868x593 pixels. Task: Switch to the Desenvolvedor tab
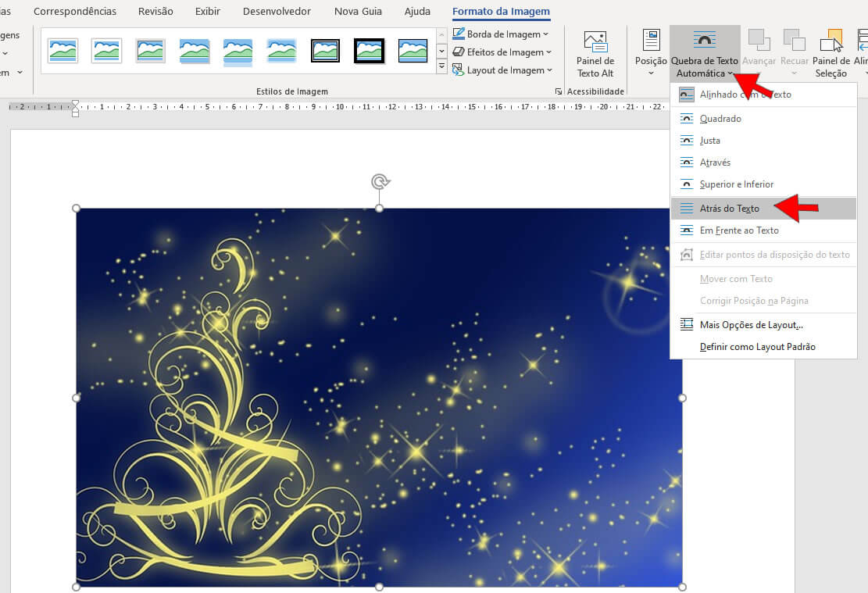tap(277, 11)
